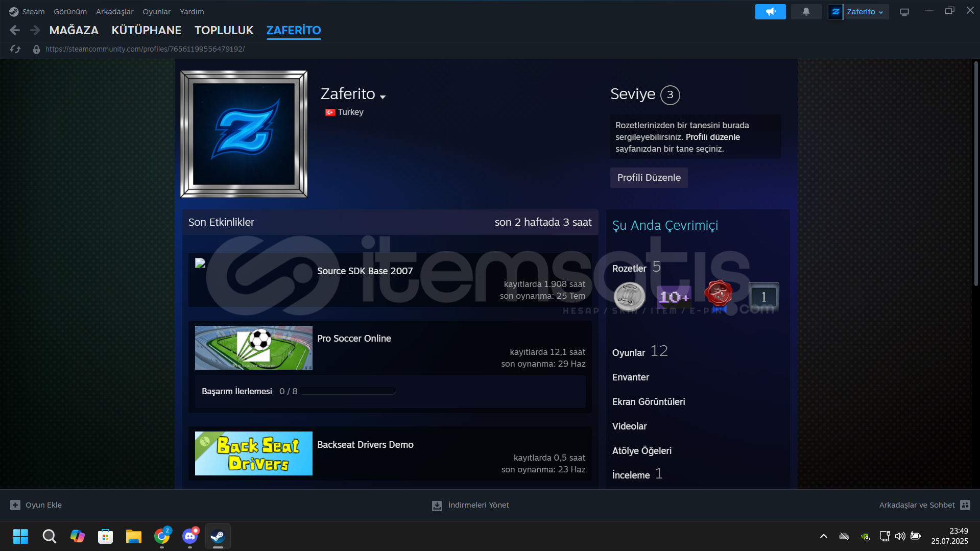
Task: Open Rozetler badges link
Action: (629, 269)
